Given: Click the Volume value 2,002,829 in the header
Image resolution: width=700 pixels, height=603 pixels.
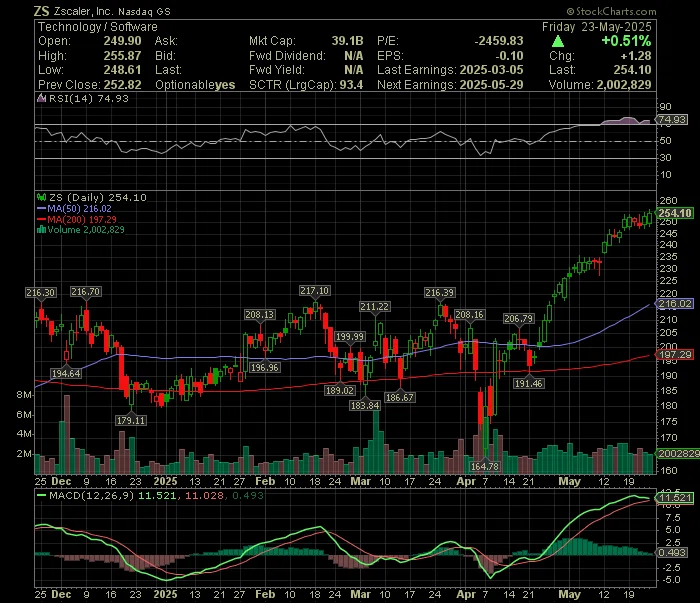Looking at the screenshot, I should [624, 85].
